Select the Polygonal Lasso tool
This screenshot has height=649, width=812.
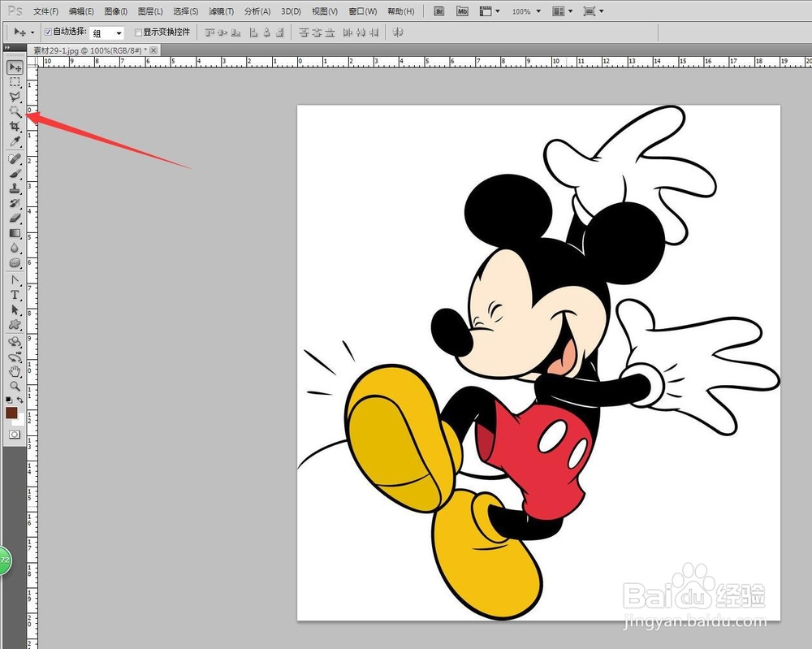click(x=15, y=97)
